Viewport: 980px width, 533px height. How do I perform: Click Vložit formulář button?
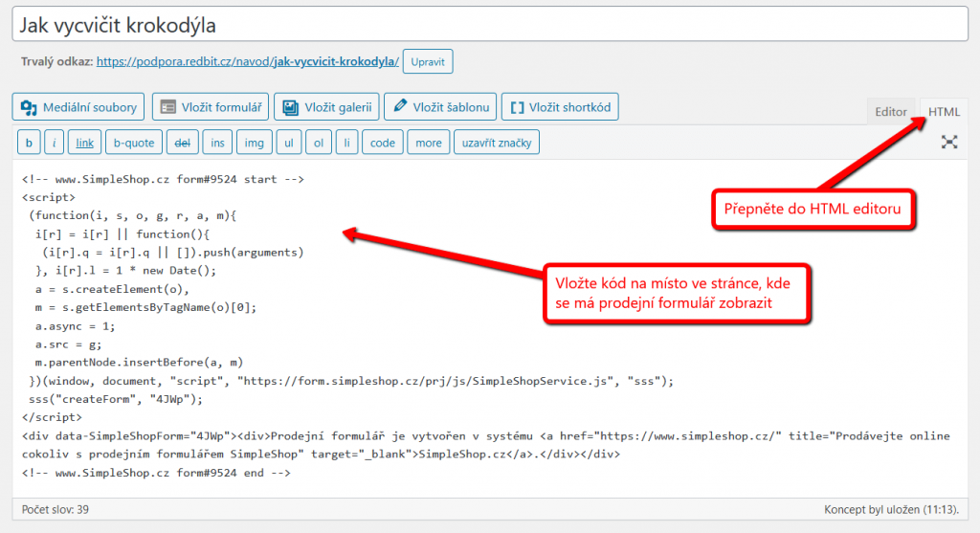(211, 107)
